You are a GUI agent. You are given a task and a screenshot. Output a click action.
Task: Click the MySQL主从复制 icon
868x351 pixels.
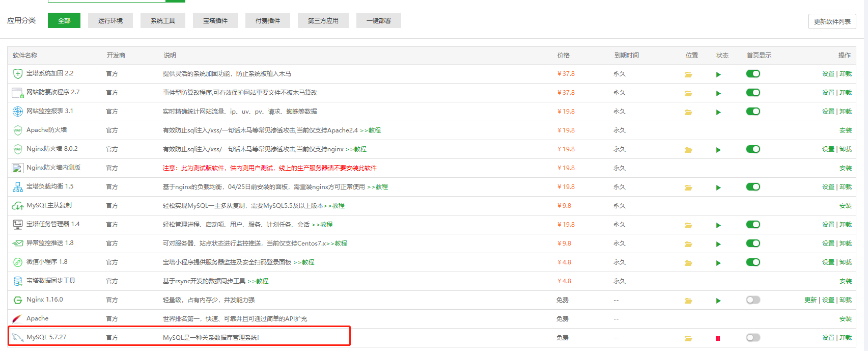click(18, 206)
